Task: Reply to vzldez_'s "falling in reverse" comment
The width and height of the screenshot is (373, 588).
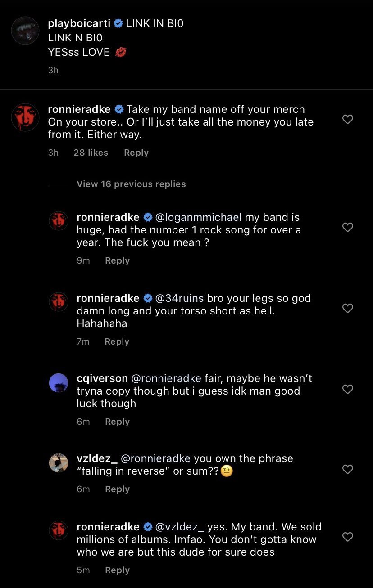Action: tap(117, 489)
